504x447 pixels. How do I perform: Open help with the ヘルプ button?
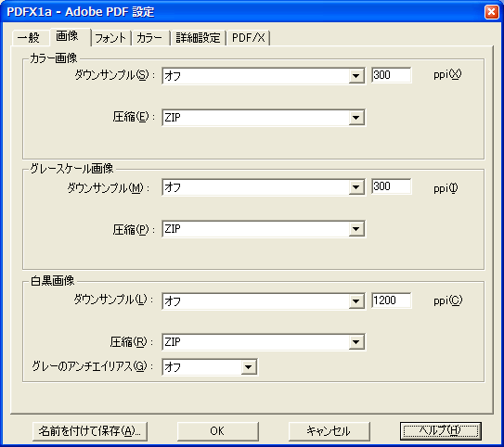point(441,431)
